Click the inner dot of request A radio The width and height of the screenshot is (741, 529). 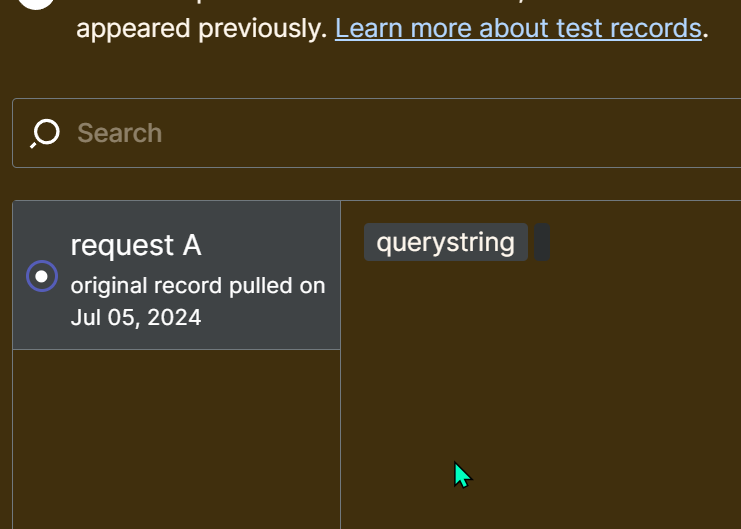[x=42, y=276]
